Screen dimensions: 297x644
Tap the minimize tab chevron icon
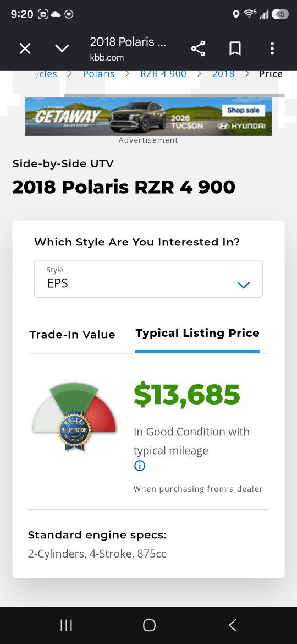point(62,49)
